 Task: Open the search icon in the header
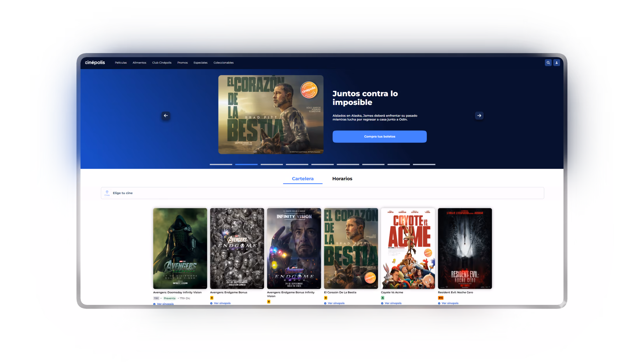(x=548, y=63)
